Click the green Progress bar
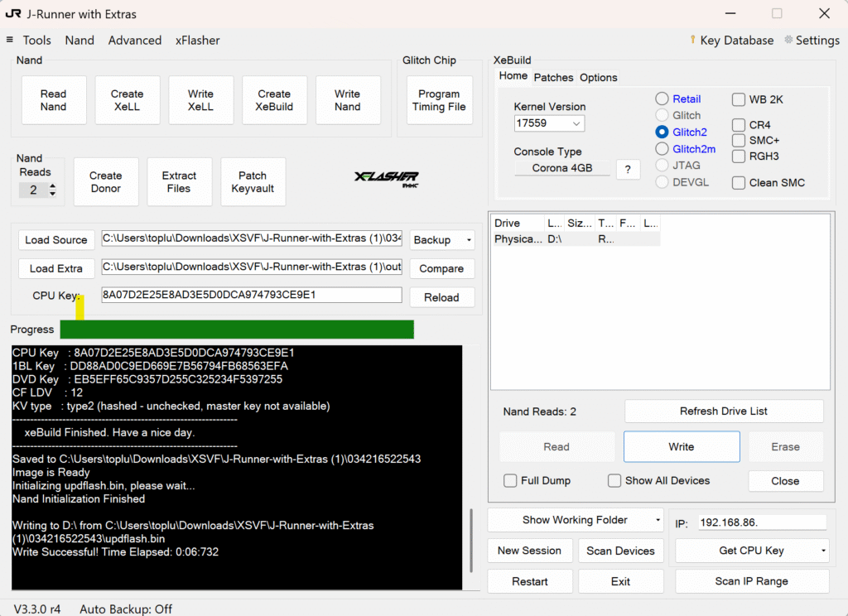Image resolution: width=848 pixels, height=616 pixels. click(x=237, y=330)
